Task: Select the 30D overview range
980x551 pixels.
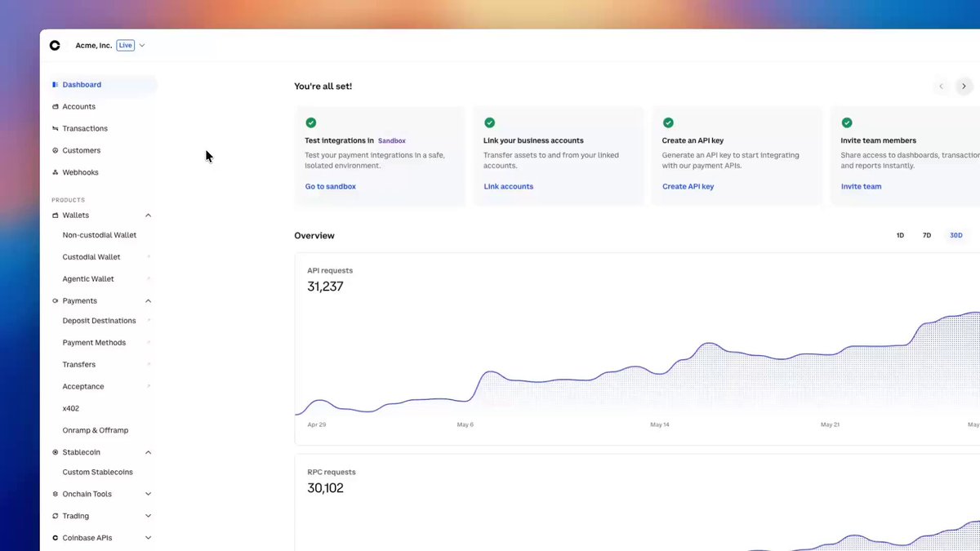Action: pyautogui.click(x=955, y=236)
